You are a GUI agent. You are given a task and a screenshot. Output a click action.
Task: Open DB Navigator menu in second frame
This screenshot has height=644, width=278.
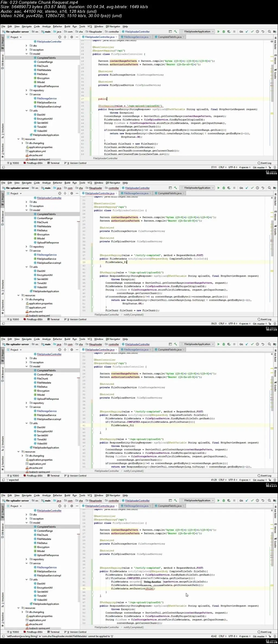pyautogui.click(x=113, y=183)
